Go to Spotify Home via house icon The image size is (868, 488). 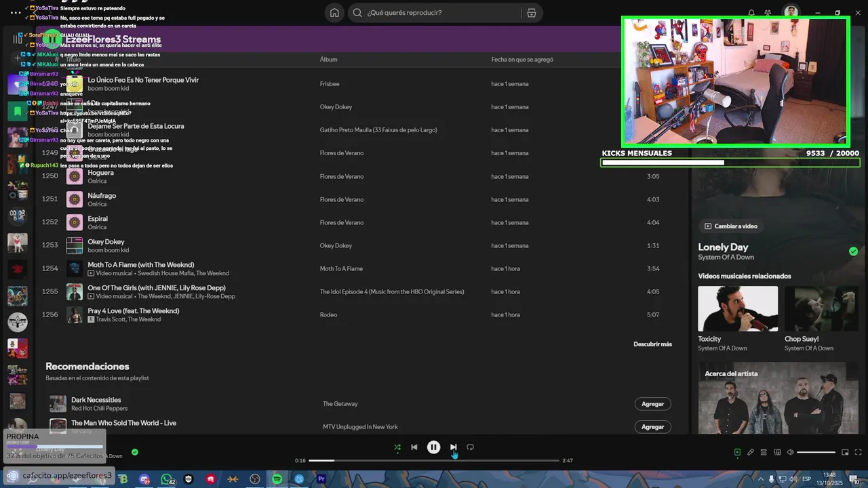pos(334,13)
